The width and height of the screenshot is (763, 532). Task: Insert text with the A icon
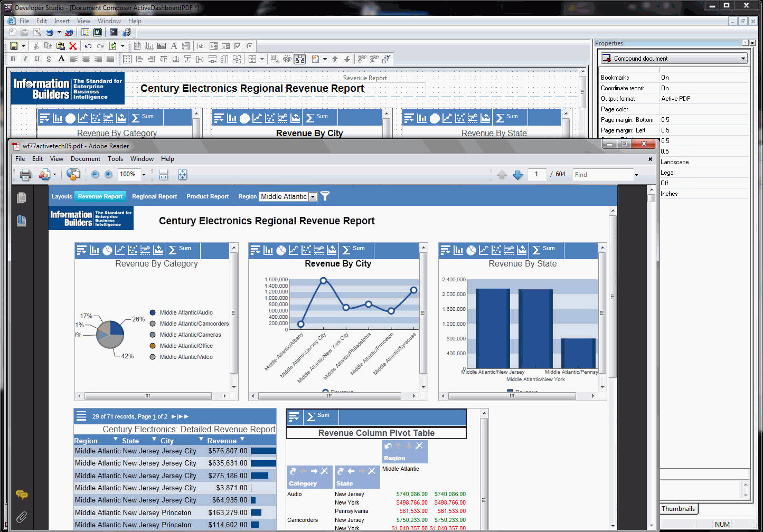[x=174, y=46]
